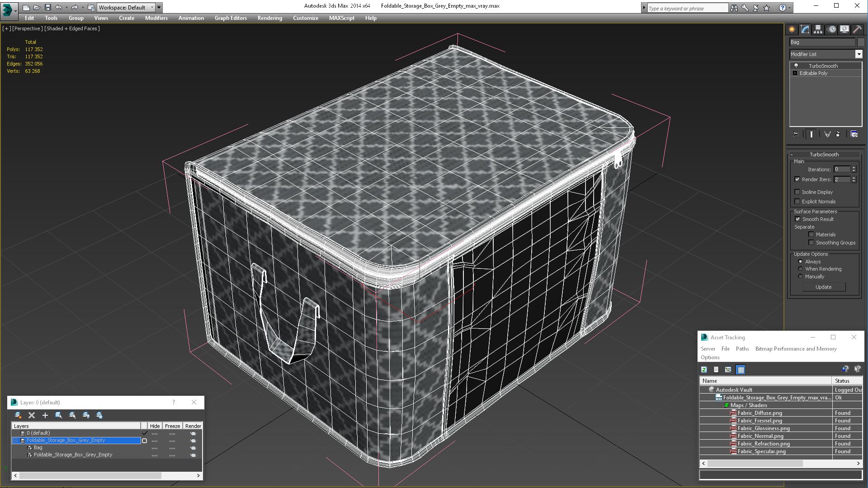The image size is (868, 488).
Task: Collapse Foldable_Storage_Box_Grey_Empty layer tree
Action: tap(15, 440)
